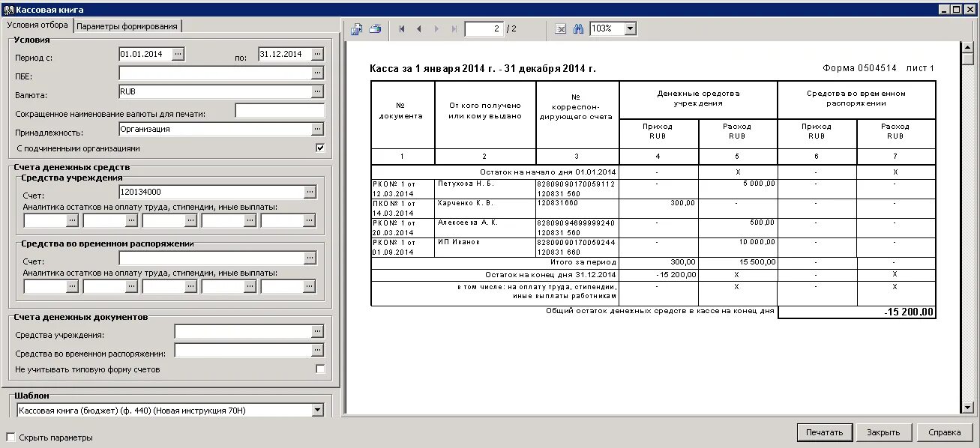Click the cancel/stop icon beside binoculars
Image resolution: width=980 pixels, height=448 pixels.
click(x=561, y=28)
